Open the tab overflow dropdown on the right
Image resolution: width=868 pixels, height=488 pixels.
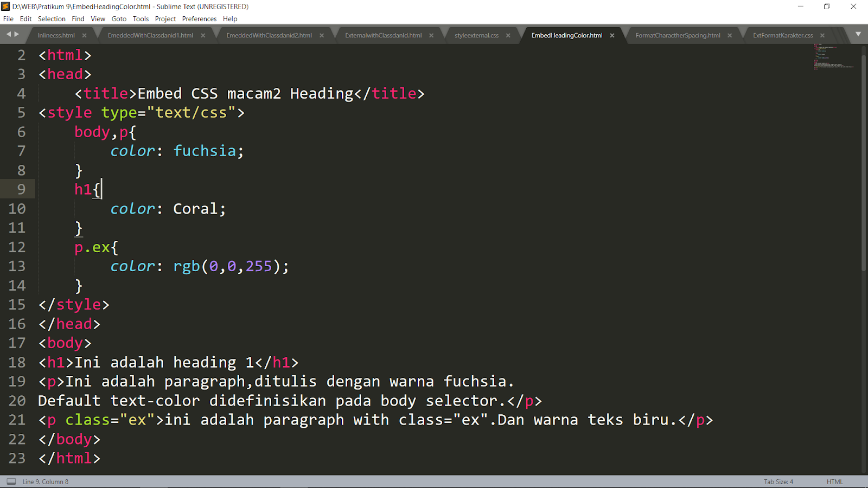859,34
